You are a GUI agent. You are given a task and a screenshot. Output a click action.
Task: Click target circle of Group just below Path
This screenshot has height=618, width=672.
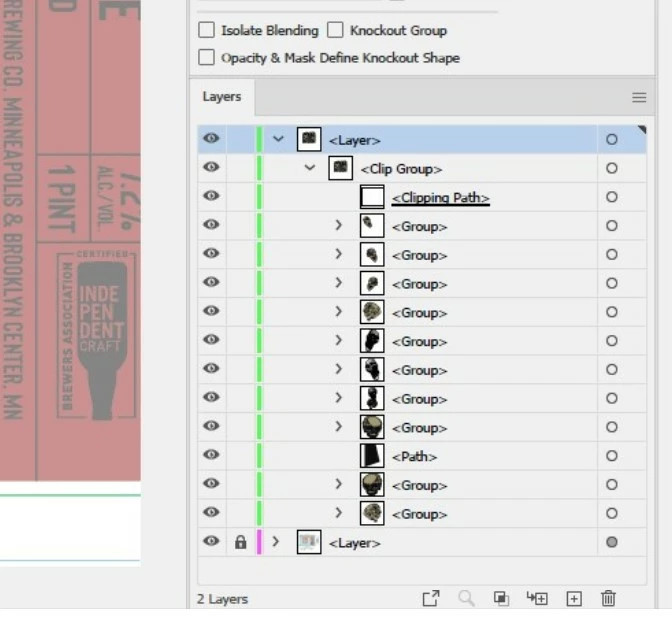(612, 484)
